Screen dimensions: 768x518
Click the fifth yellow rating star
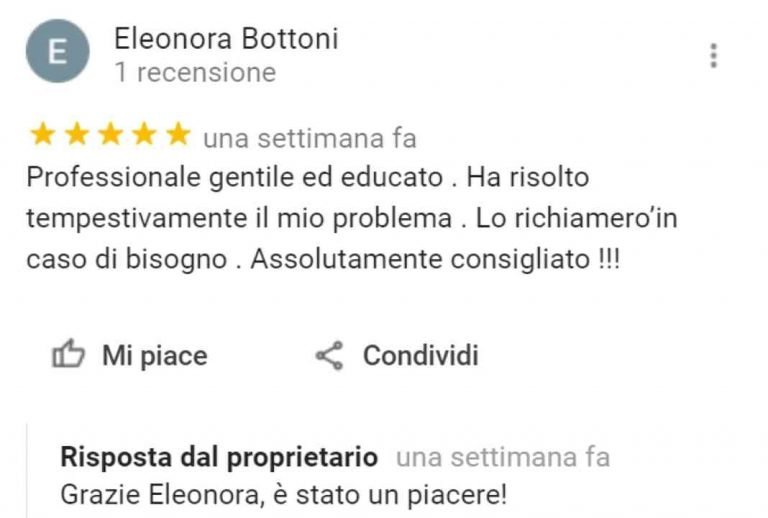pos(178,134)
